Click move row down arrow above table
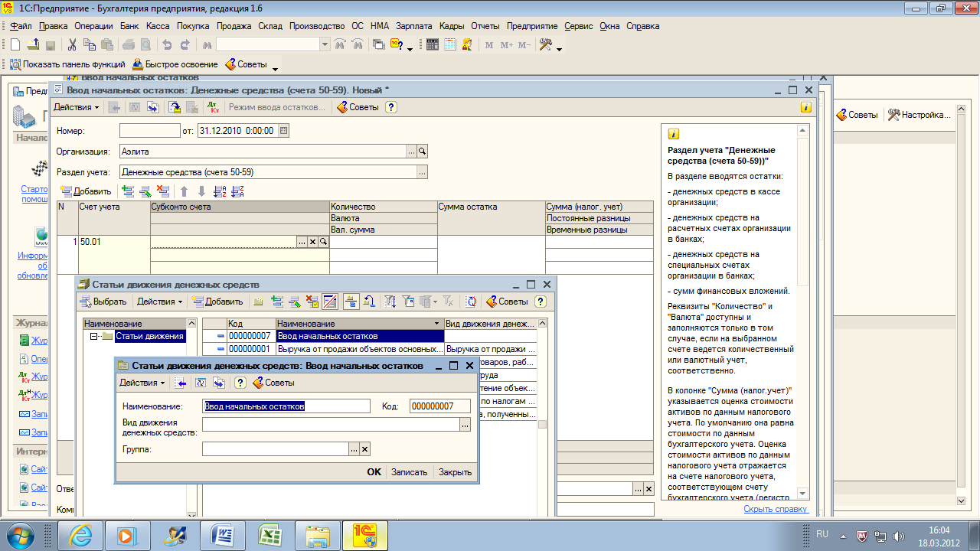980x551 pixels. pos(201,191)
